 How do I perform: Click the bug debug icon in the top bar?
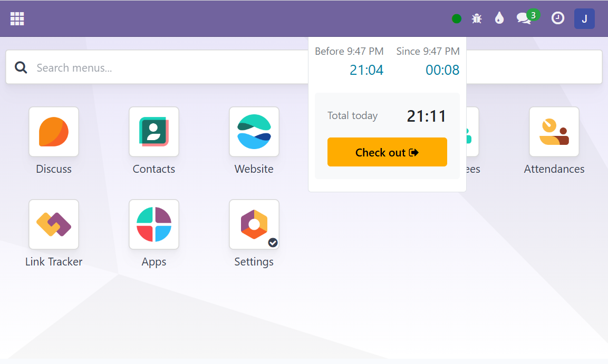(476, 18)
